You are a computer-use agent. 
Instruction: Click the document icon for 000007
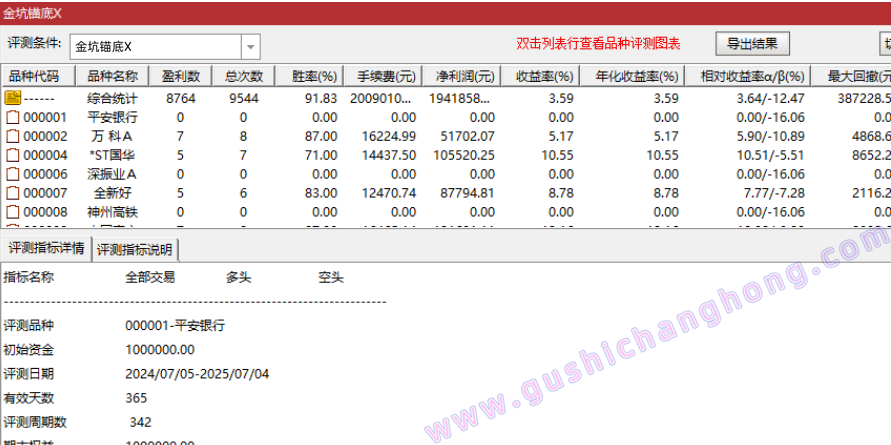(13, 193)
